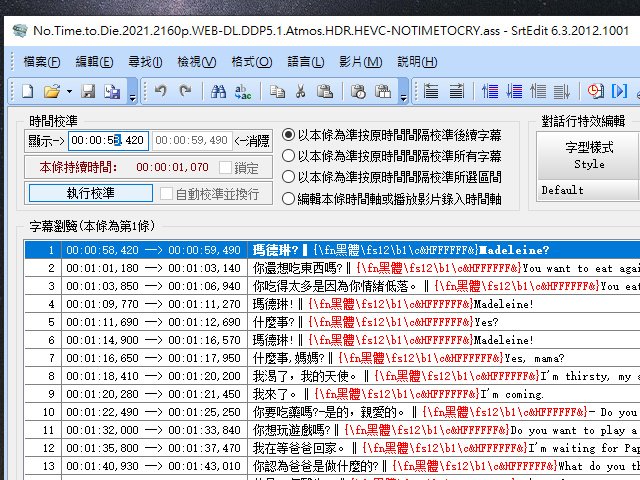This screenshot has height=480, width=640.
Task: Click the open folder icon
Action: (x=52, y=91)
